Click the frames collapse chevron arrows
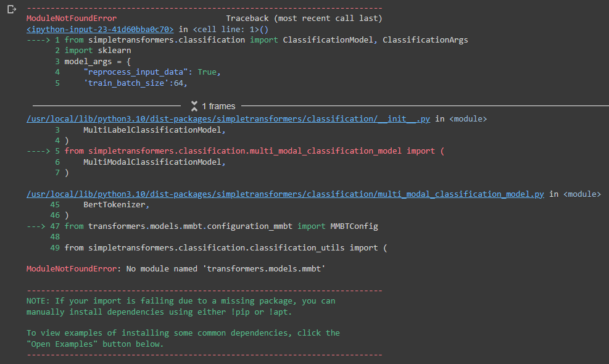 click(x=194, y=105)
